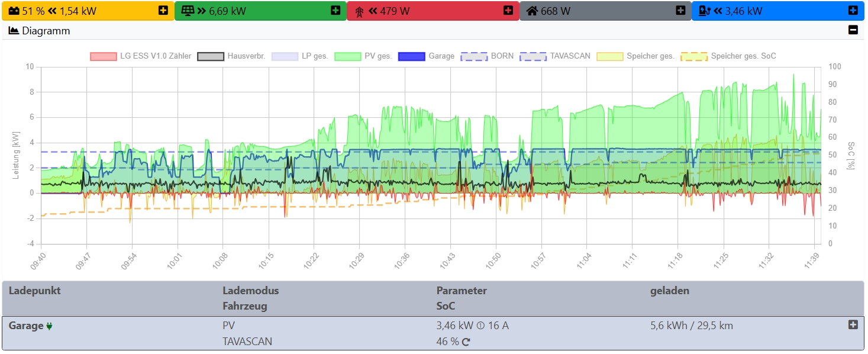Image resolution: width=868 pixels, height=354 pixels.
Task: Expand the blue charging 3,46 kW card plus
Action: [x=853, y=10]
